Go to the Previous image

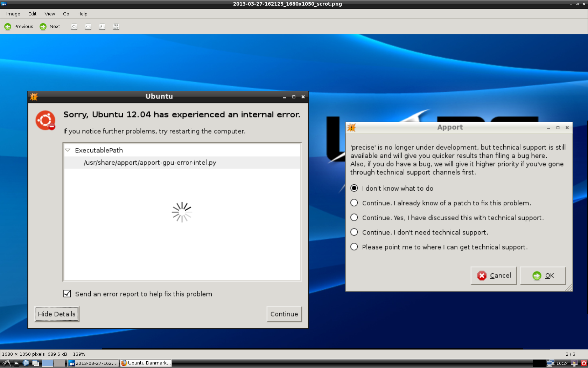19,27
